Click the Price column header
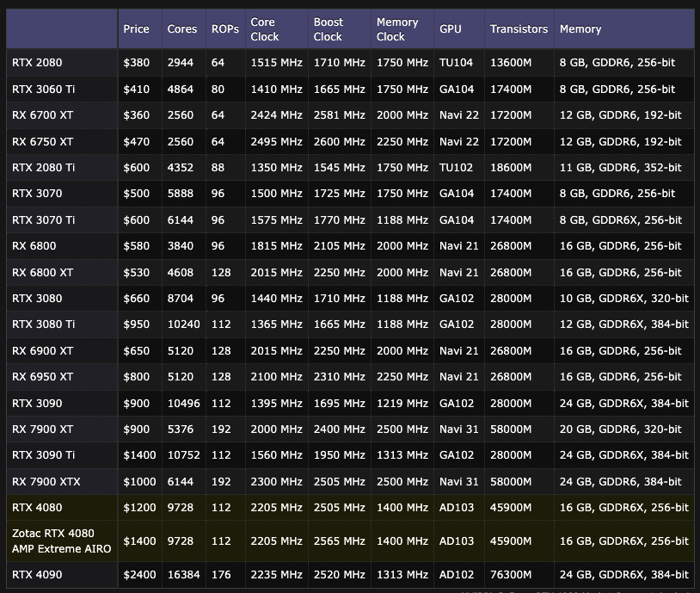700x593 pixels. click(136, 29)
